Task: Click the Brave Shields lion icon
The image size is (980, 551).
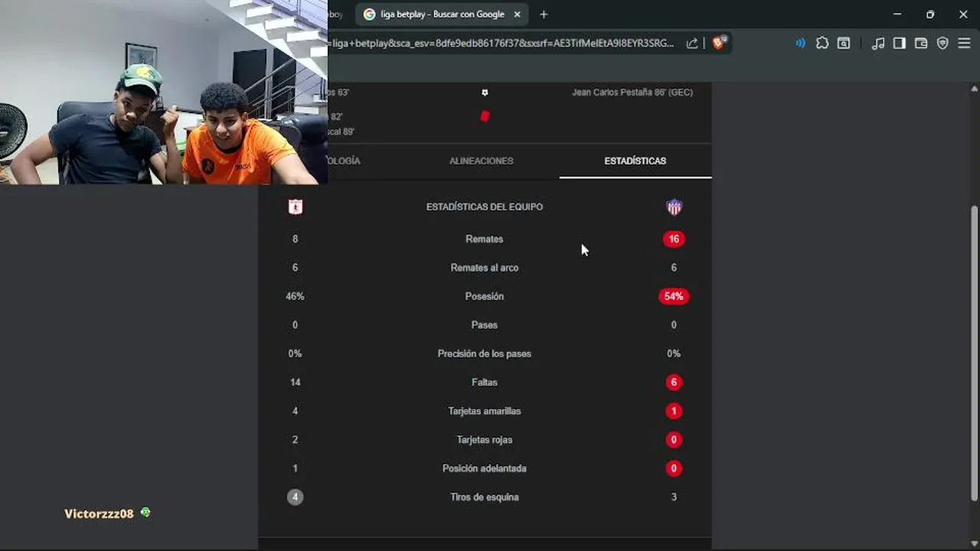Action: tap(719, 43)
